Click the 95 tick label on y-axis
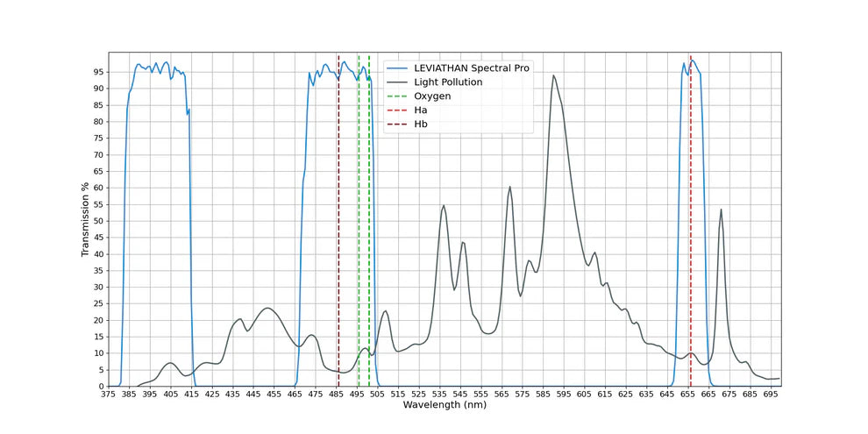The width and height of the screenshot is (868, 434). click(97, 72)
